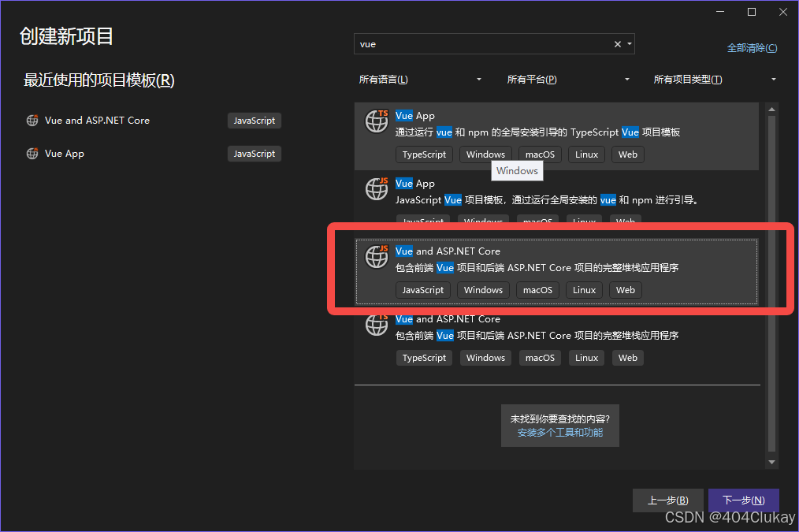The height and width of the screenshot is (532, 799).
Task: Select recent template Vue App
Action: point(64,154)
